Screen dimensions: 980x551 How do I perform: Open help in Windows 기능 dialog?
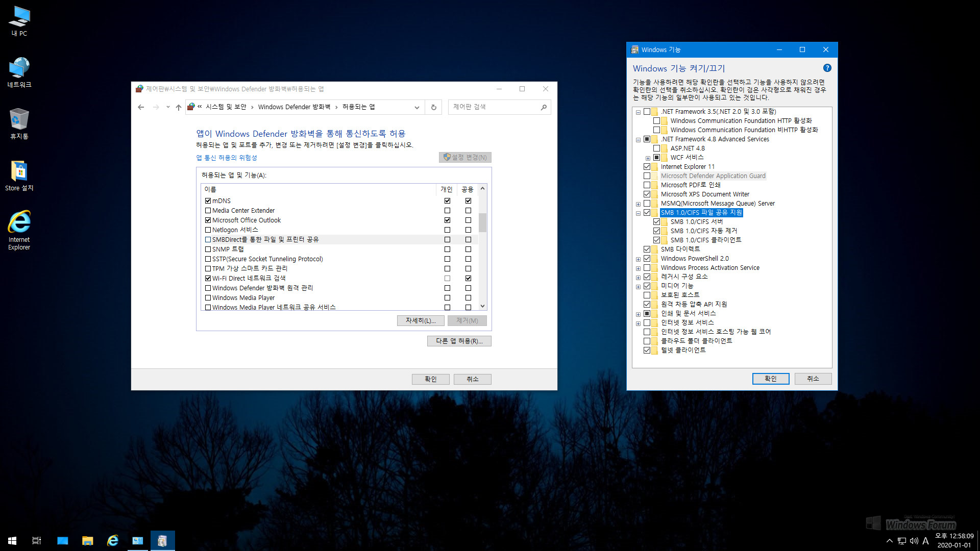[x=827, y=68]
